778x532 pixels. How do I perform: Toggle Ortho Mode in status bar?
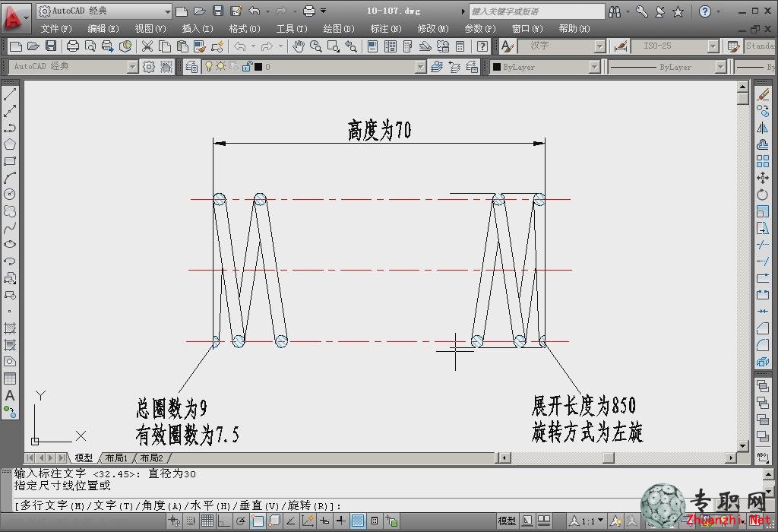tap(224, 521)
